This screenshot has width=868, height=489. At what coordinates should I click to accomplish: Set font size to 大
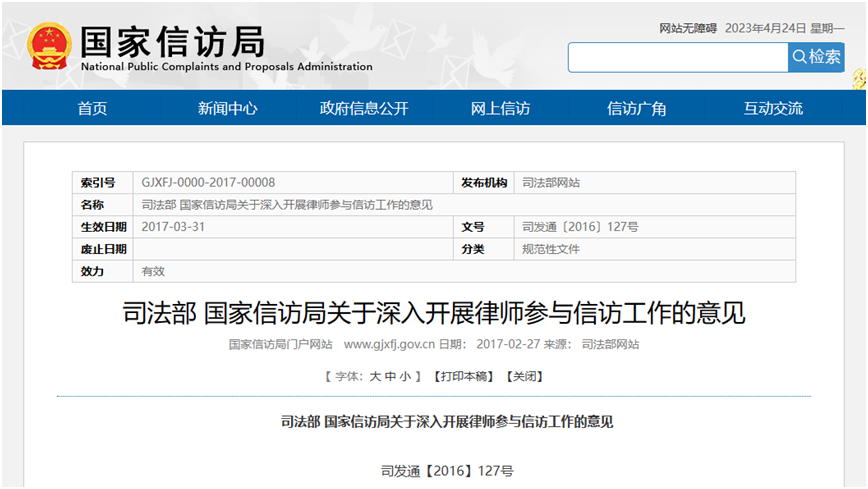375,377
